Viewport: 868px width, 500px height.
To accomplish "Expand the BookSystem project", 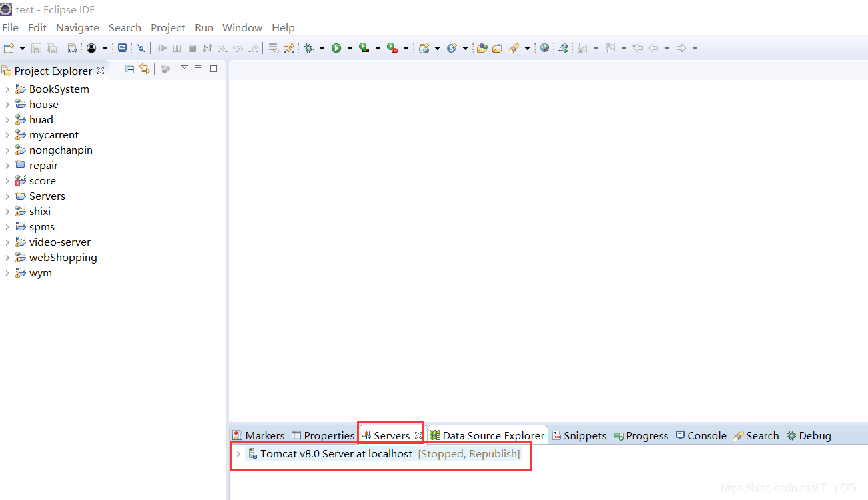I will (7, 89).
